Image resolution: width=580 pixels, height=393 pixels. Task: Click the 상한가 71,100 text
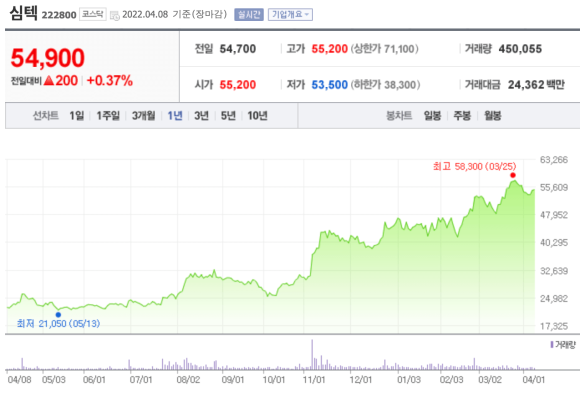[x=385, y=49]
